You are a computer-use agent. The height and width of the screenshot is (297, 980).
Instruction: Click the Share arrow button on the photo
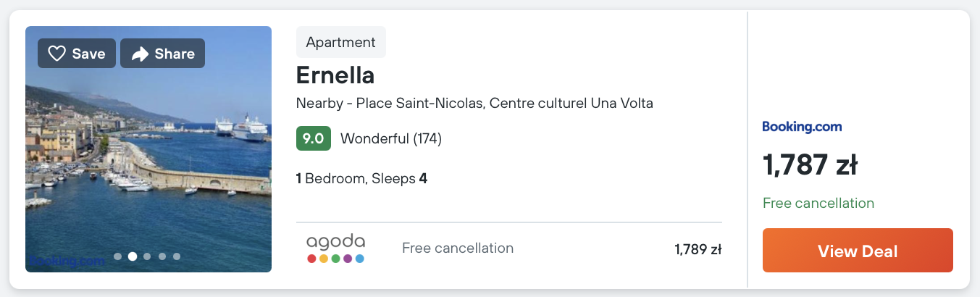coord(163,54)
